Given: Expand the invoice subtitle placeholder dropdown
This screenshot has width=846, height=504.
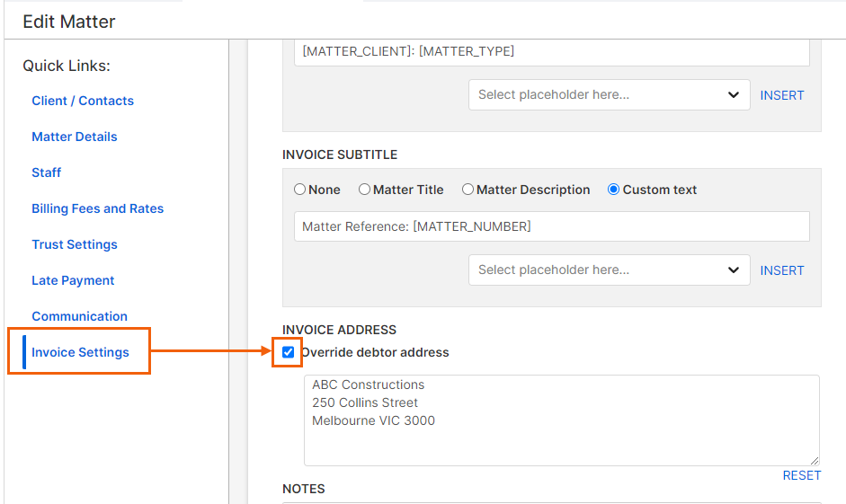Looking at the screenshot, I should click(x=610, y=270).
